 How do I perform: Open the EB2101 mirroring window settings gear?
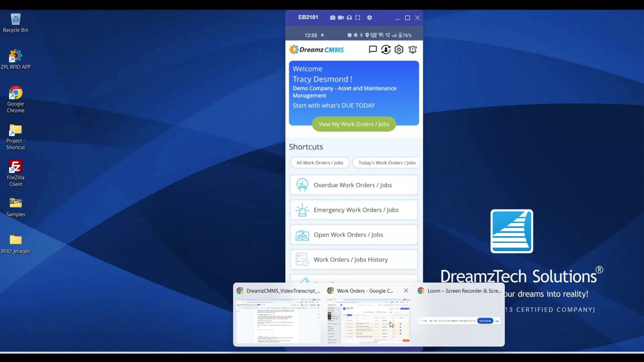tap(369, 18)
